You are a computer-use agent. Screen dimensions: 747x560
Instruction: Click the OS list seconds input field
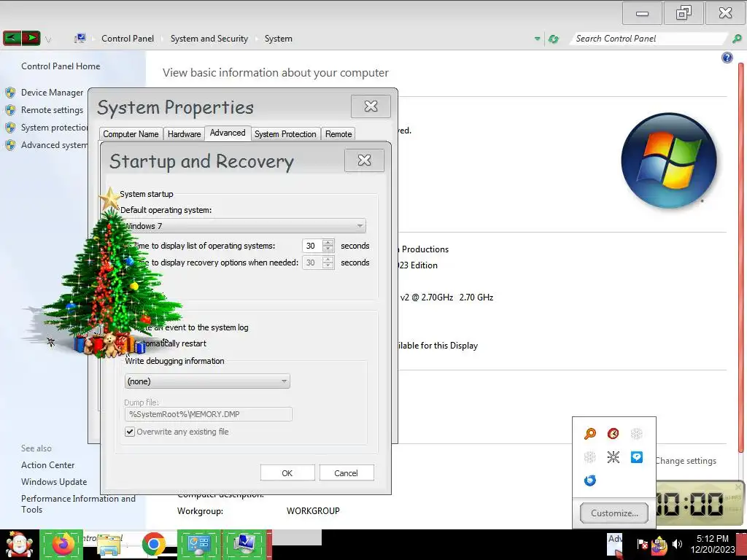coord(312,246)
